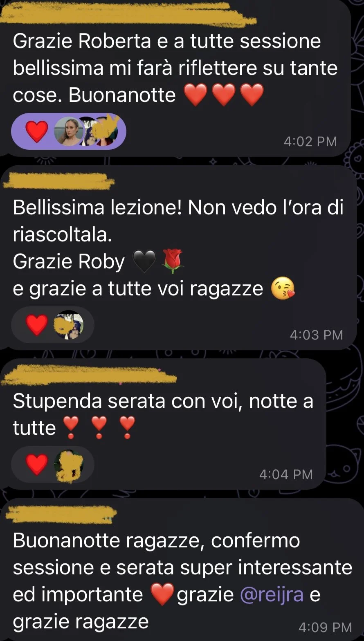Tap the rose emoji after Grazie Roby
This screenshot has width=364, height=641.
(x=173, y=262)
